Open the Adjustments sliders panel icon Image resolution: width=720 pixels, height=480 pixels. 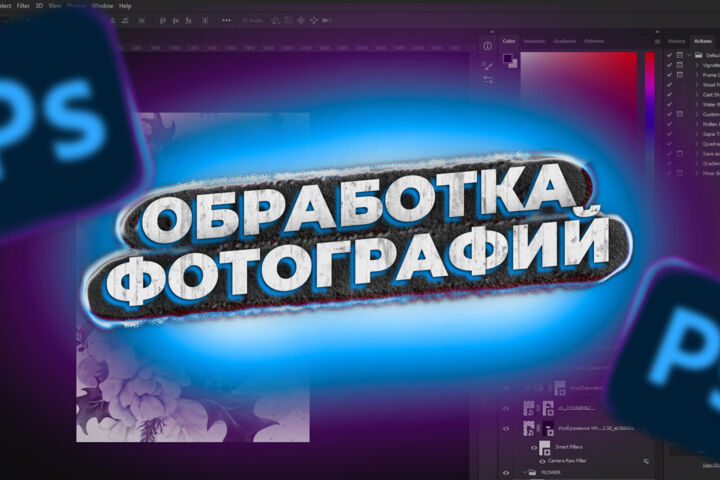pyautogui.click(x=488, y=80)
